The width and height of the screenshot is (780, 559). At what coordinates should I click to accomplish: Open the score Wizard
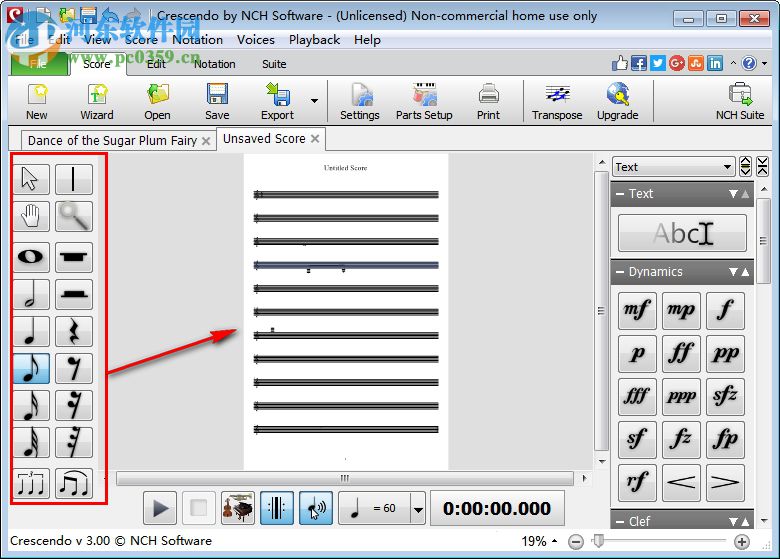tap(97, 102)
